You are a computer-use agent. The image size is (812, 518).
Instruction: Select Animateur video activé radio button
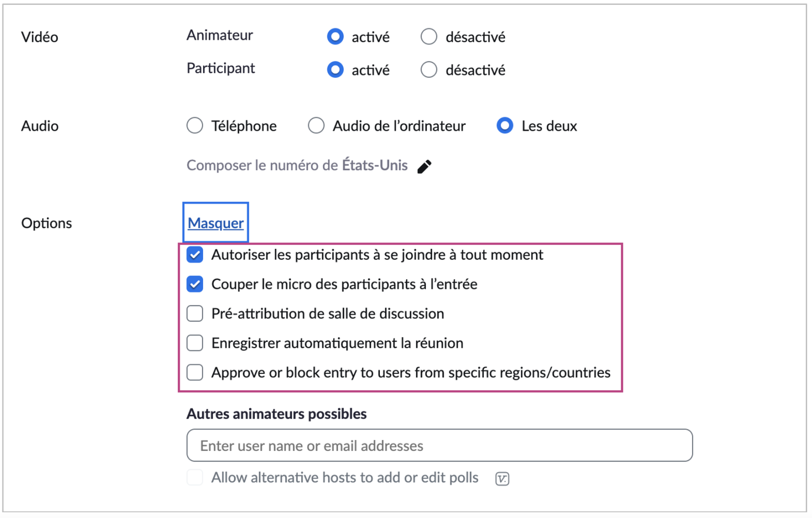335,37
